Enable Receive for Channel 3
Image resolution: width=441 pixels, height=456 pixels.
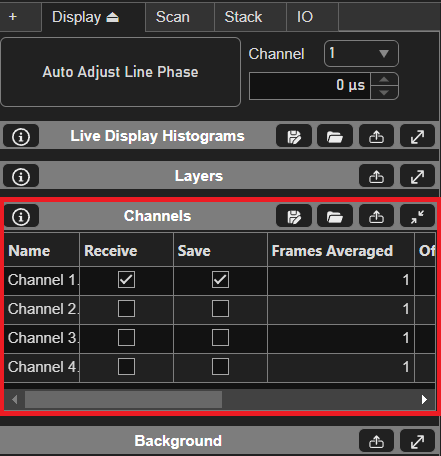coord(126,337)
